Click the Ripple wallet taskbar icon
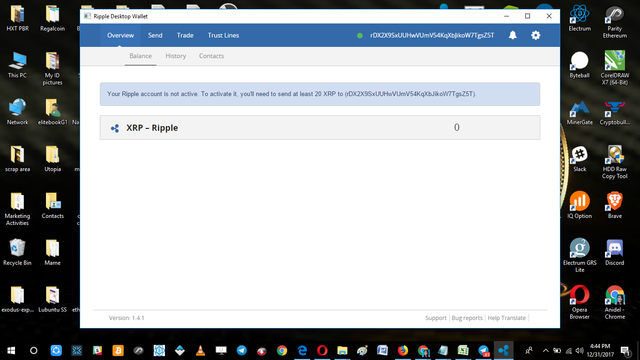Image resolution: width=640 pixels, height=360 pixels. pyautogui.click(x=503, y=351)
